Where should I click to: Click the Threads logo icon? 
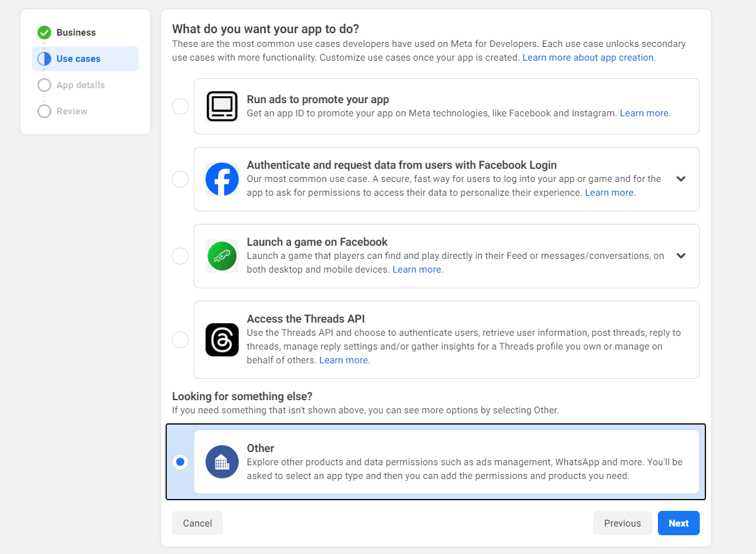coord(222,340)
